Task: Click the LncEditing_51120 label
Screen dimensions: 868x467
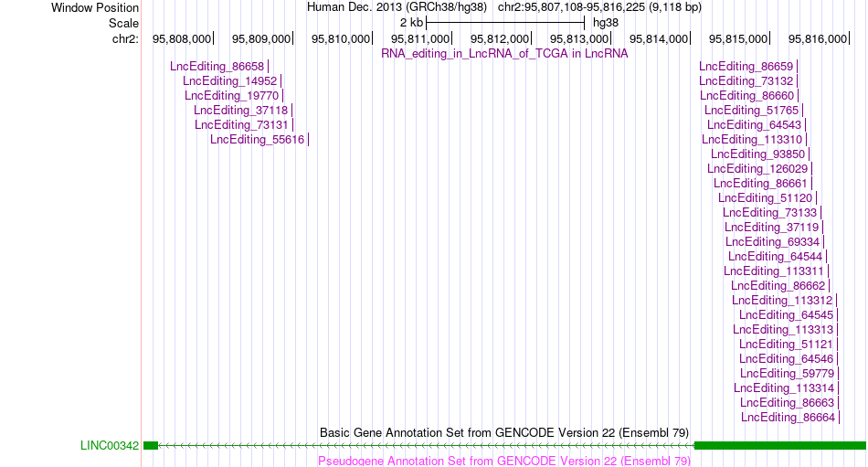Action: point(766,198)
